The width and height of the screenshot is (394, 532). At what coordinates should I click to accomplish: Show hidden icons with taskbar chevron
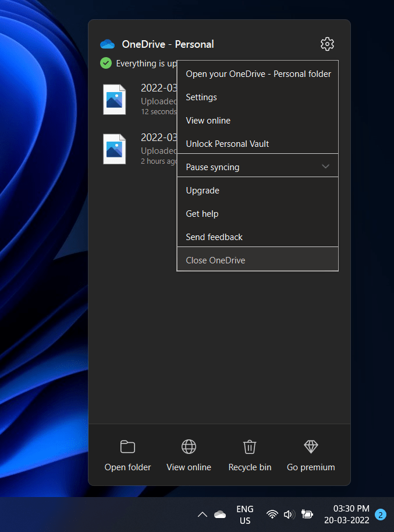point(203,515)
